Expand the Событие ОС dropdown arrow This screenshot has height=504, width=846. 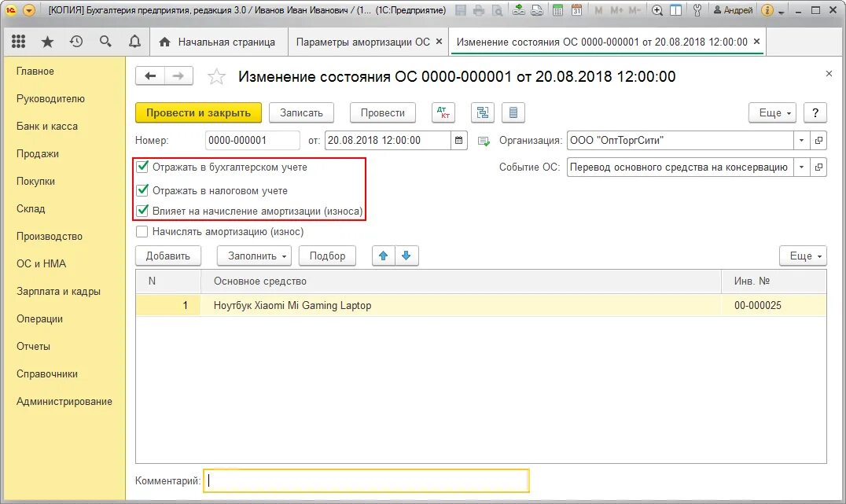click(x=801, y=167)
